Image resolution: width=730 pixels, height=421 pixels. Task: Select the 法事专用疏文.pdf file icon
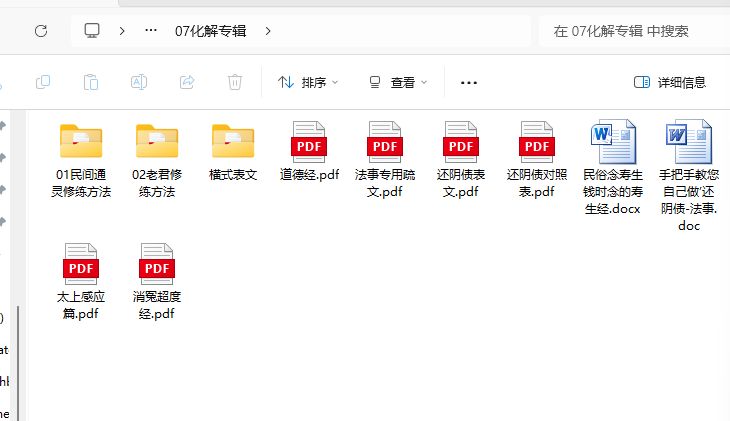click(385, 142)
